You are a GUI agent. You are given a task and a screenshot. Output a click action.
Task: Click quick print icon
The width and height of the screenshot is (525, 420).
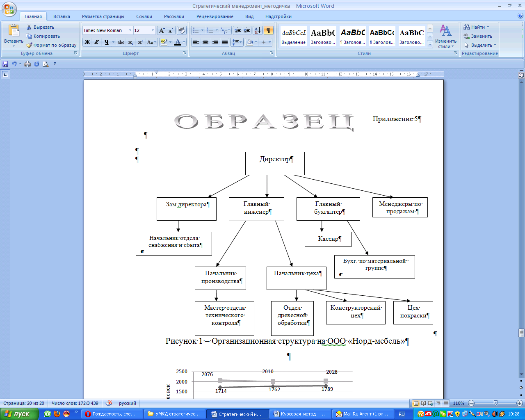[x=27, y=64]
